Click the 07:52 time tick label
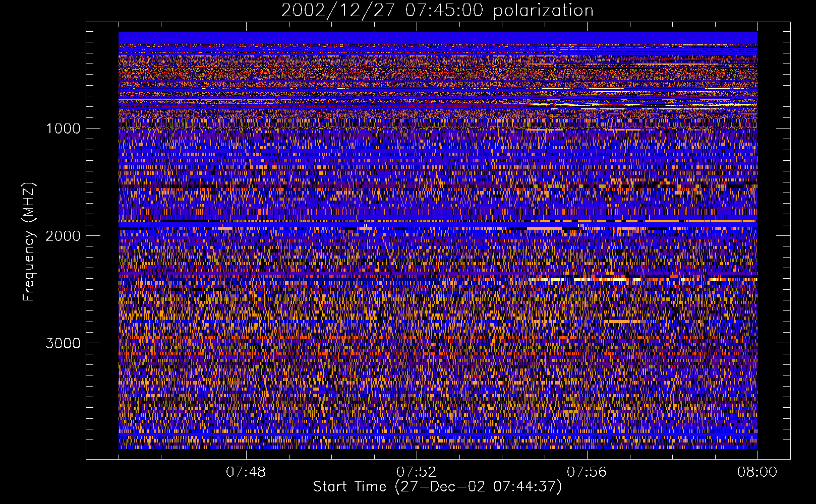This screenshot has width=816, height=504. coord(416,472)
